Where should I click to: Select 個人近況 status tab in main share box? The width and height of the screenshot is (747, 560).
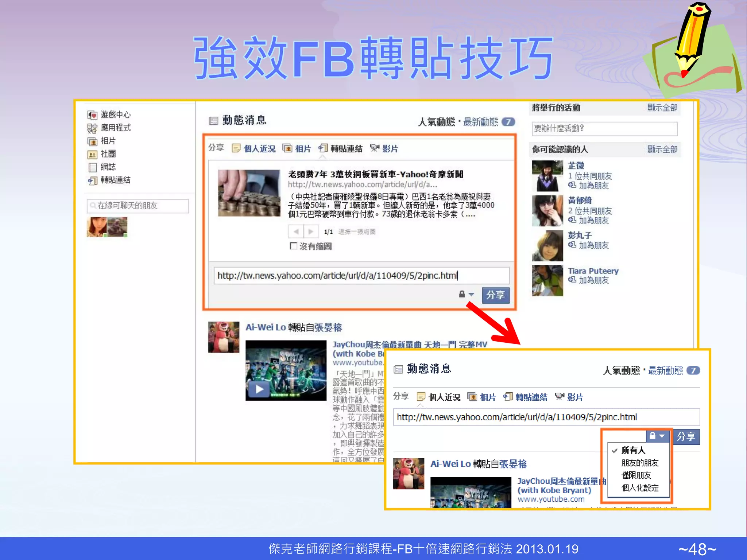[254, 148]
